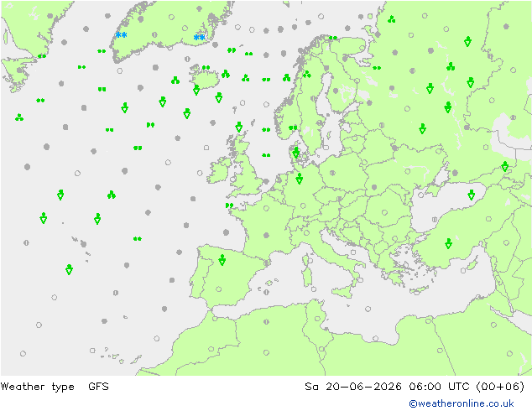Click green rain symbol off Brittany coast

click(229, 205)
